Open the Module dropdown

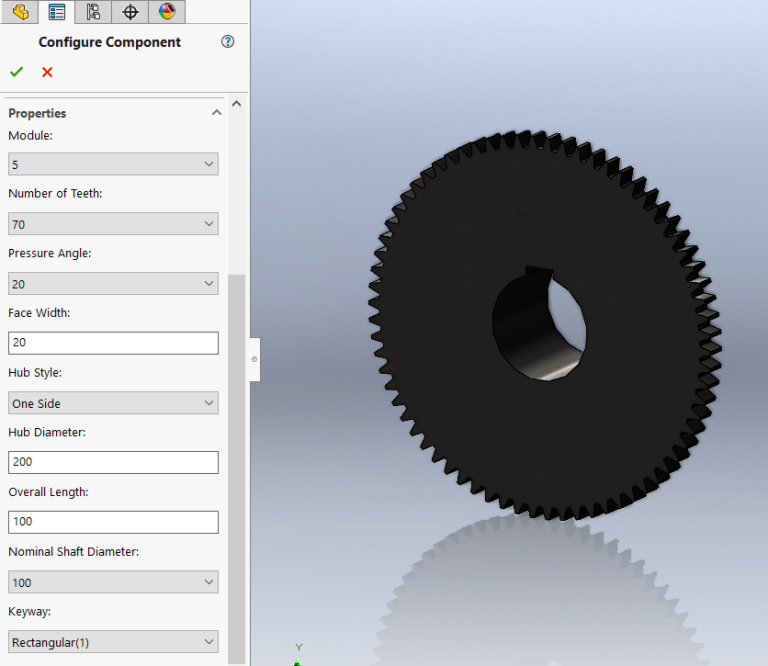click(113, 164)
